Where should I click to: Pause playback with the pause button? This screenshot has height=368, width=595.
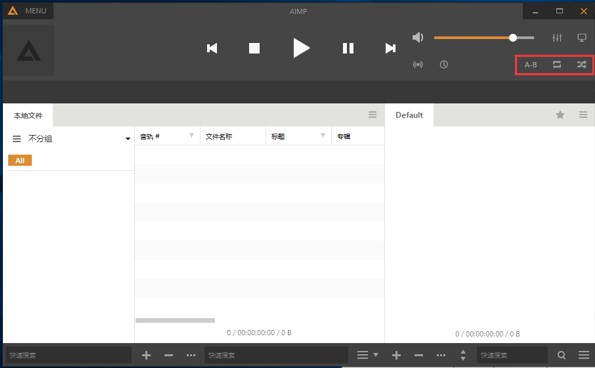click(348, 48)
